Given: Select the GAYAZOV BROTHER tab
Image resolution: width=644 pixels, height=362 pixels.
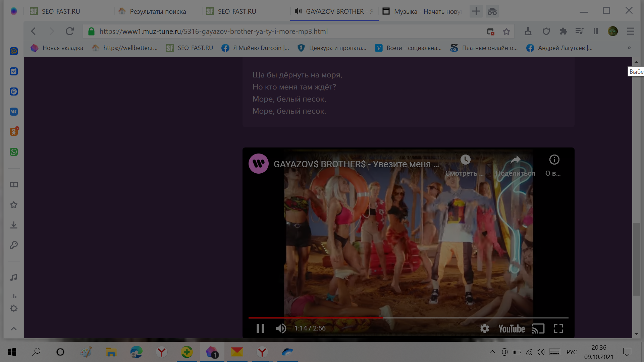Looking at the screenshot, I should (334, 11).
